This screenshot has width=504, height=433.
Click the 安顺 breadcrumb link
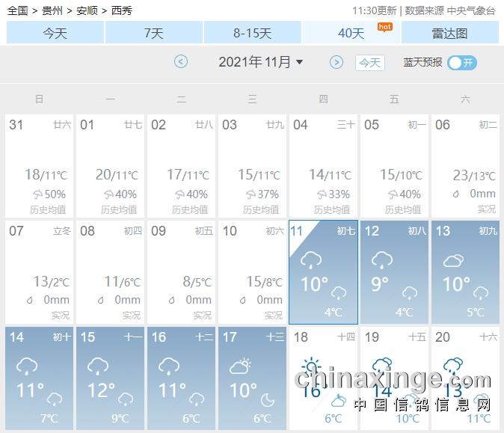pyautogui.click(x=87, y=10)
